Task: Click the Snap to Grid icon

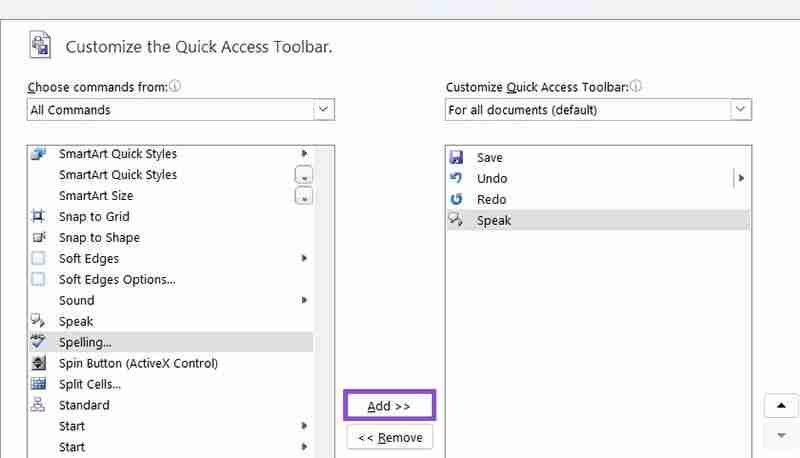Action: 39,216
